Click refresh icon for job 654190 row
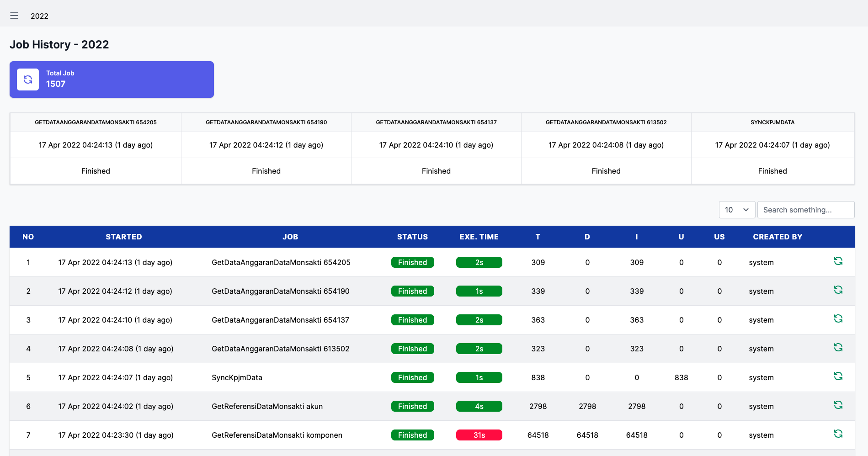 pyautogui.click(x=838, y=290)
